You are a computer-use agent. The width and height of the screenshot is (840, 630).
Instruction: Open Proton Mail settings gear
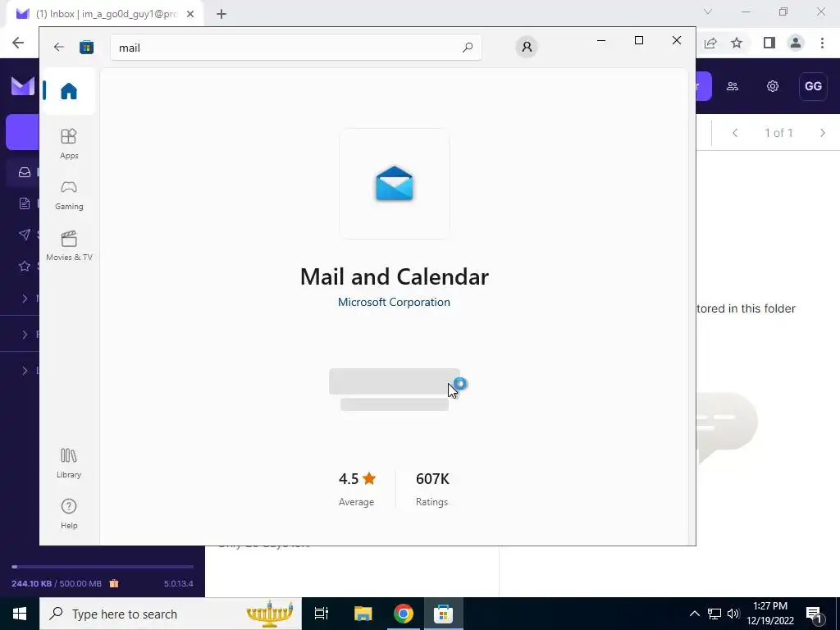pos(773,86)
